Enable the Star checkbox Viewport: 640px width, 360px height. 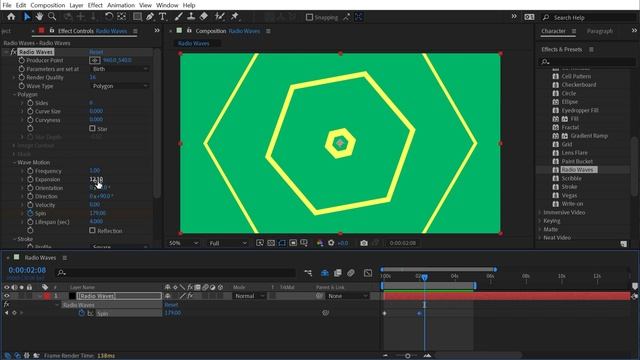(x=92, y=129)
